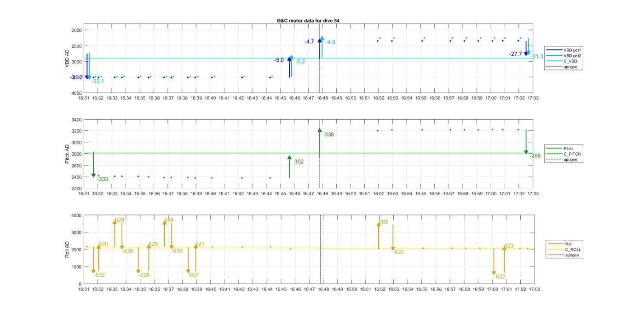644x319 pixels.
Task: Click the "16:50" time tick under Pitch plot
Action: tap(351, 194)
